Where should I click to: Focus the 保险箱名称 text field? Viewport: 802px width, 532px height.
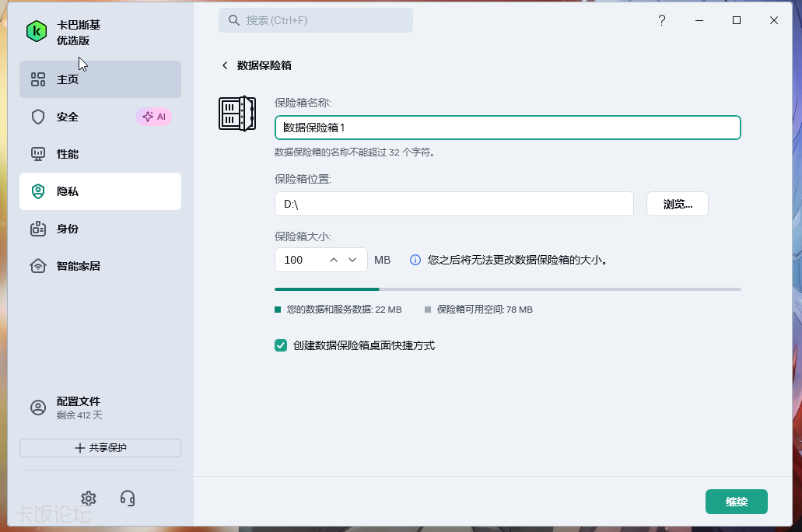coord(508,128)
